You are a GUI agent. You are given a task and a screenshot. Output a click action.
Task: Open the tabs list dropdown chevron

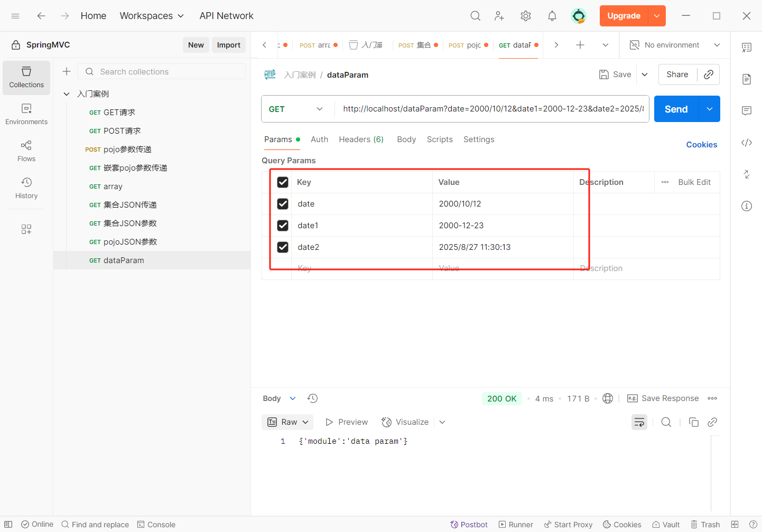[606, 45]
